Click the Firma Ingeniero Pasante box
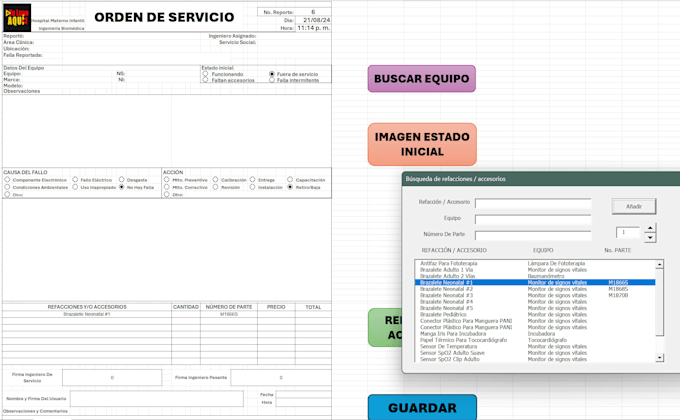The height and width of the screenshot is (420, 680). coord(281,377)
